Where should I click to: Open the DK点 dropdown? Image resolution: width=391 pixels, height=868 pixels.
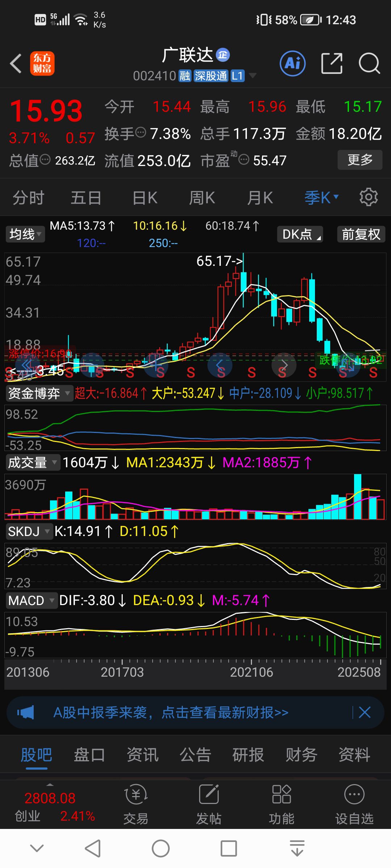(300, 234)
